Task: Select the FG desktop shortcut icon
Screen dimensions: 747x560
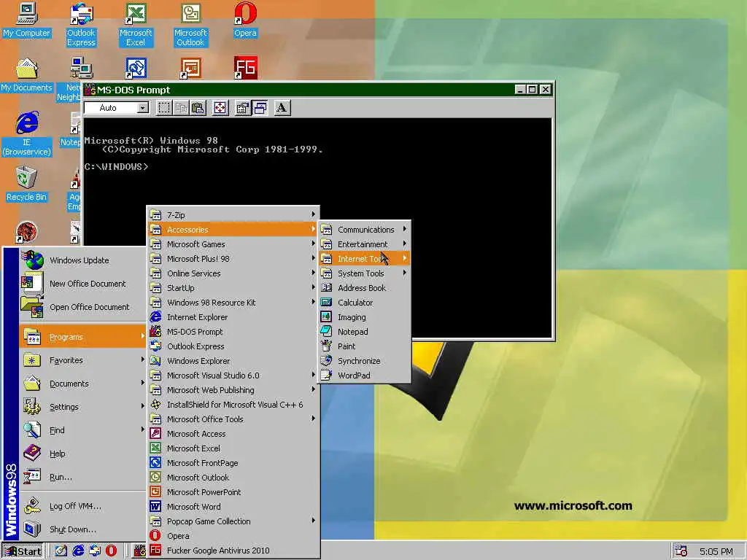Action: pos(245,68)
